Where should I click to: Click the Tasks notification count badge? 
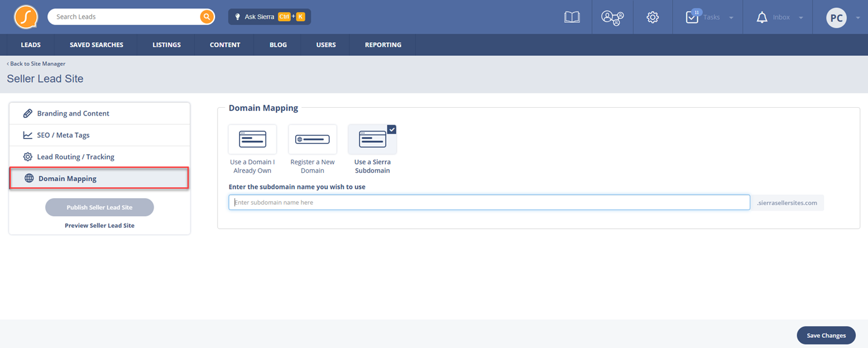click(x=696, y=12)
